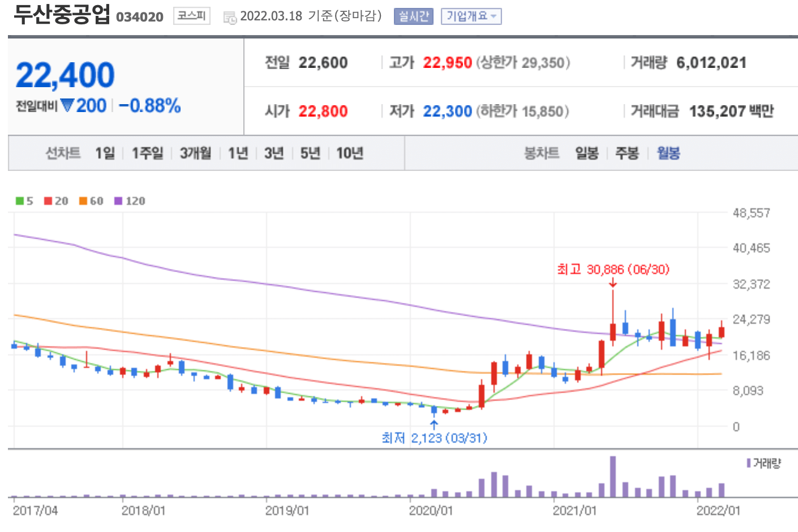The image size is (798, 532).
Task: Click the 거래대금 value 135,207 백만
Action: click(x=731, y=111)
